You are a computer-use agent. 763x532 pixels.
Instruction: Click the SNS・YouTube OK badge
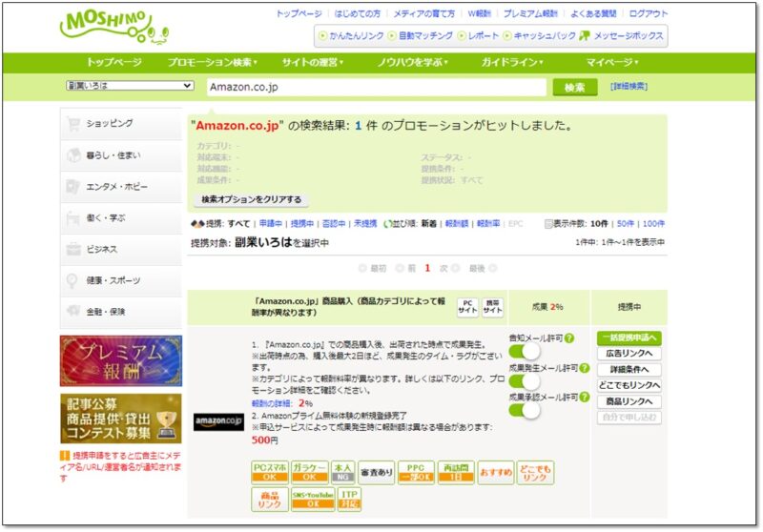coord(313,500)
